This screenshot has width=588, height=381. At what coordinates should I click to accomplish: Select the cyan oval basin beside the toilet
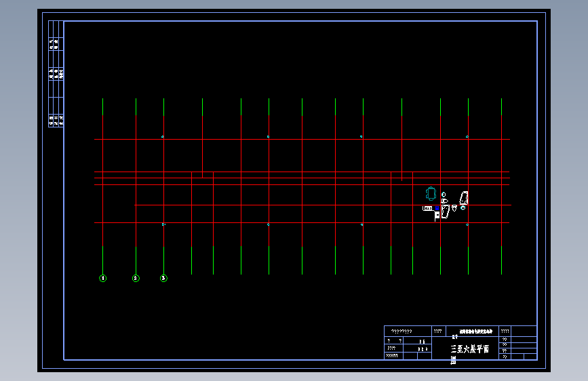(x=463, y=207)
